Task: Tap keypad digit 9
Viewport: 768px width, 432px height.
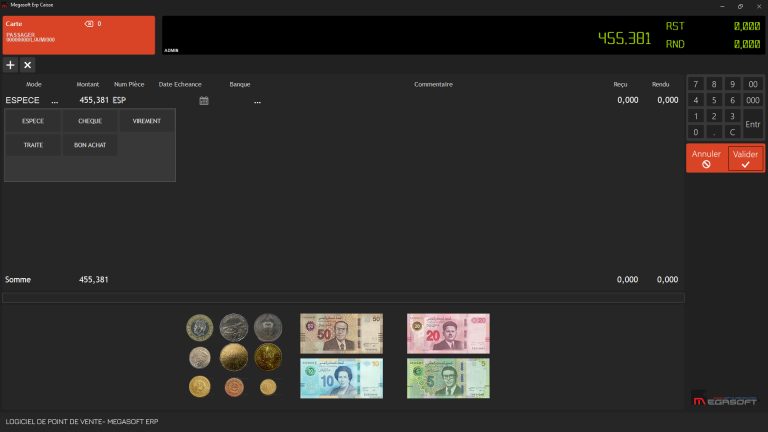Action: tap(732, 84)
